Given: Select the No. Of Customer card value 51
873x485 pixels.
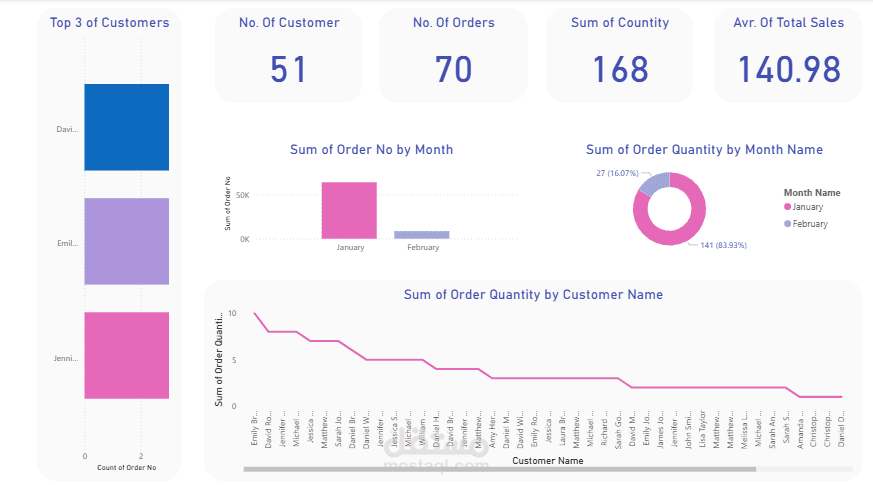Looking at the screenshot, I should coord(288,70).
